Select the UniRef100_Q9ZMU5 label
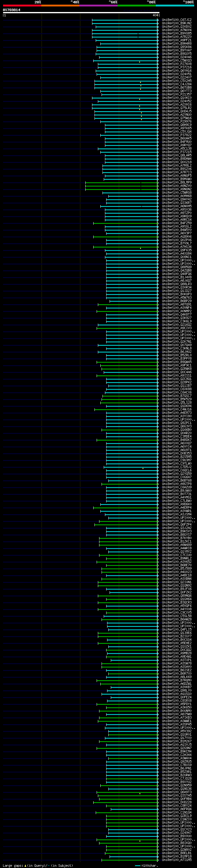The image size is (197, 868). click(176, 761)
